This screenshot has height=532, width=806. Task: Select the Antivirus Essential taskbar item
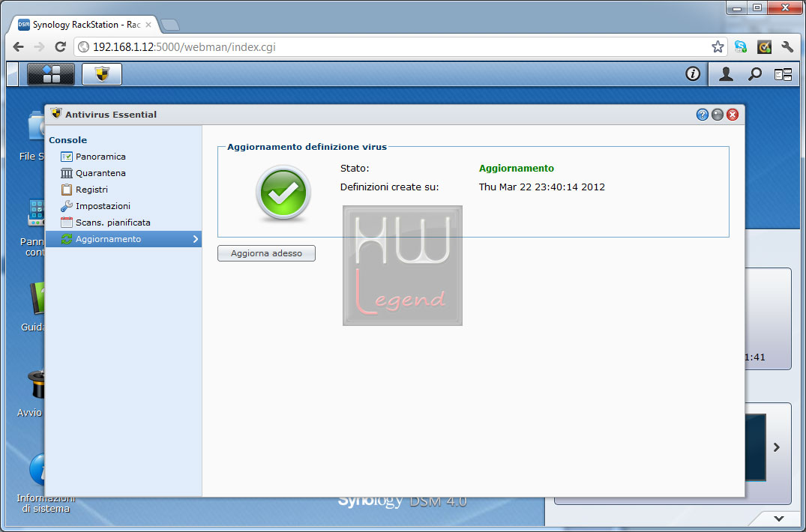pos(102,74)
